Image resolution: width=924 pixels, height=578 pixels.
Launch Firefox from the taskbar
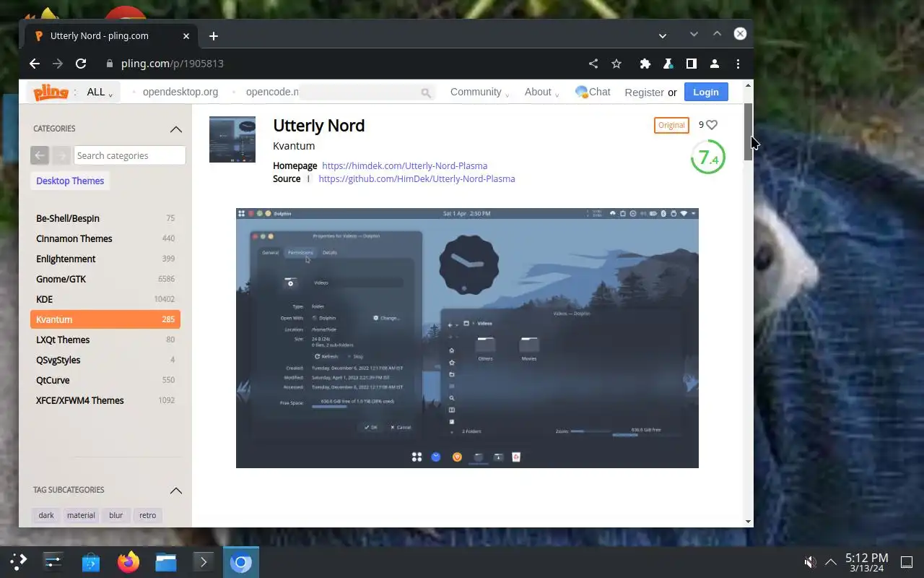click(x=128, y=561)
